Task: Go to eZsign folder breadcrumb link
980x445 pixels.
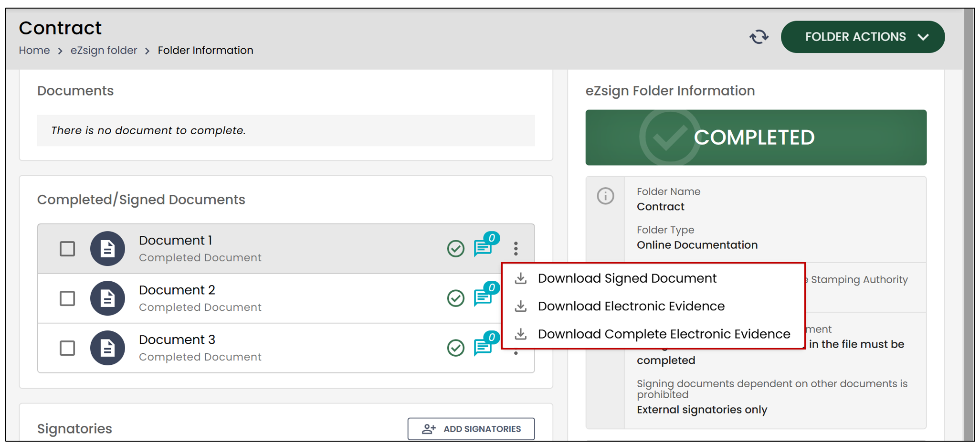Action: 104,50
